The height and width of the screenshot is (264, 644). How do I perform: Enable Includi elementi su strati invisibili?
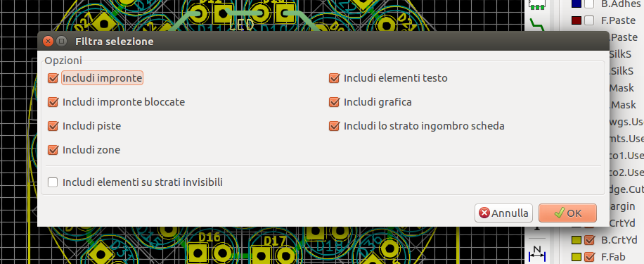53,182
